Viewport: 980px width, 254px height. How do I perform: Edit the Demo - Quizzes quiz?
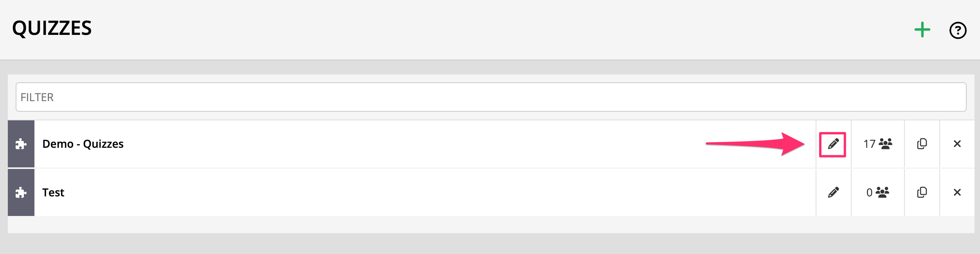(x=833, y=144)
